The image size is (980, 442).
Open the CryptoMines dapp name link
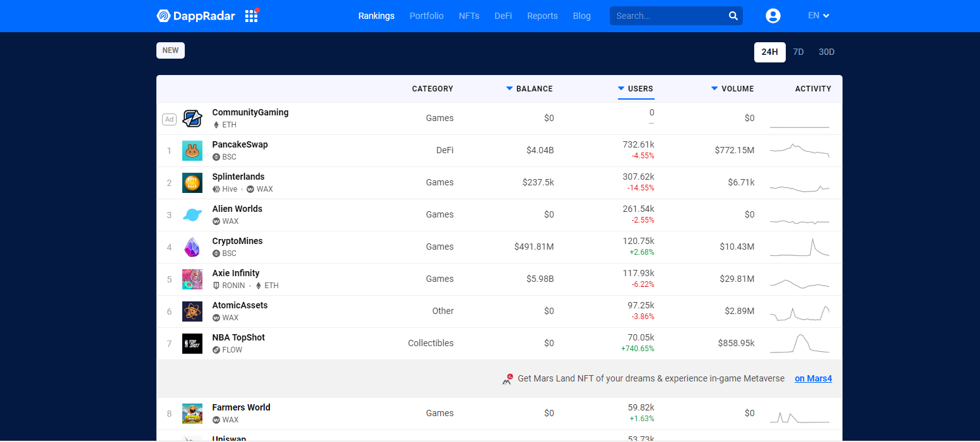click(237, 241)
